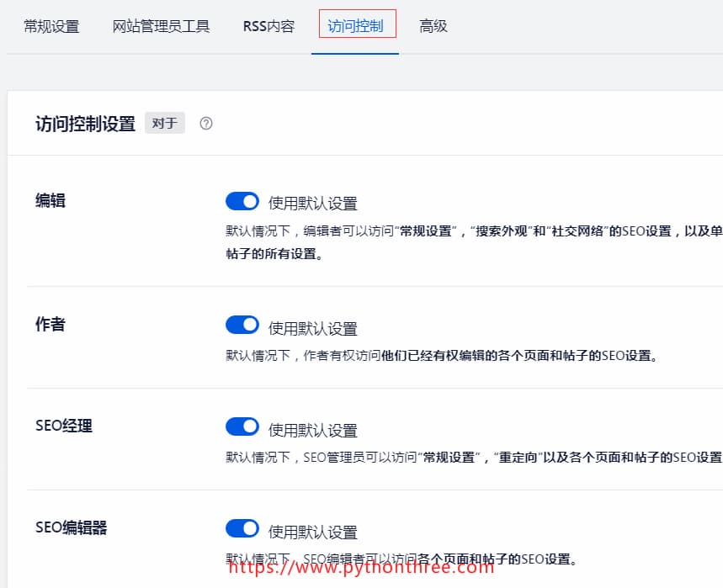Screen dimensions: 723x588
Task: Click the 编辑 role title
Action: (x=51, y=200)
